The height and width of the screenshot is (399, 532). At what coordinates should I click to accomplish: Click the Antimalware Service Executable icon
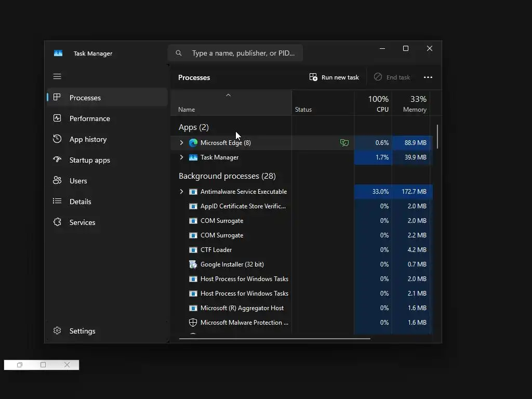pyautogui.click(x=193, y=192)
